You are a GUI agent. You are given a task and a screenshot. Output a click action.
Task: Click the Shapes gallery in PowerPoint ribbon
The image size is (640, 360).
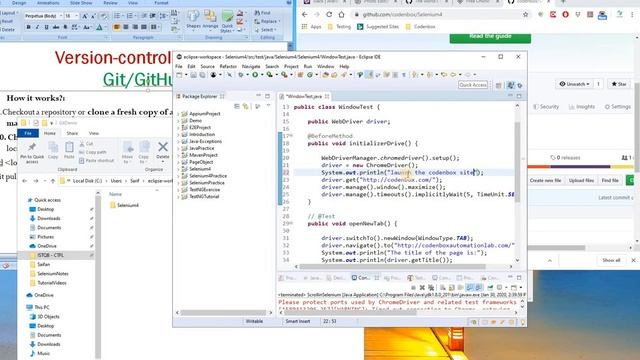click(193, 20)
